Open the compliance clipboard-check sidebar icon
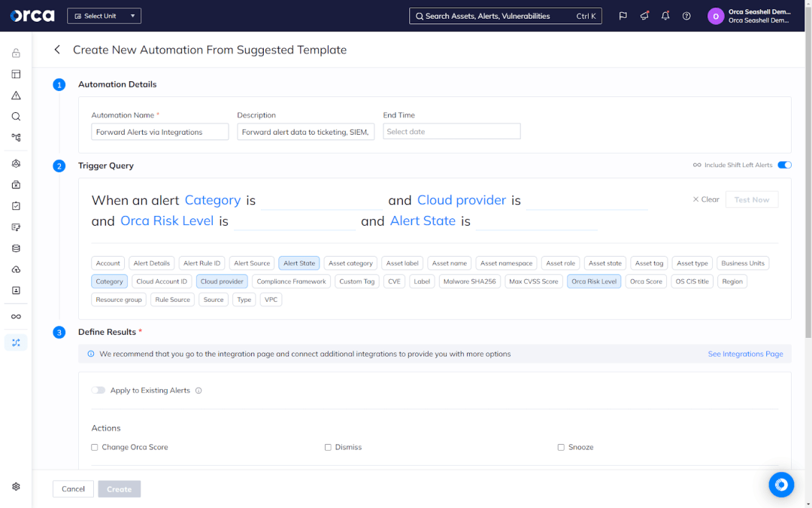Image resolution: width=812 pixels, height=508 pixels. [16, 206]
